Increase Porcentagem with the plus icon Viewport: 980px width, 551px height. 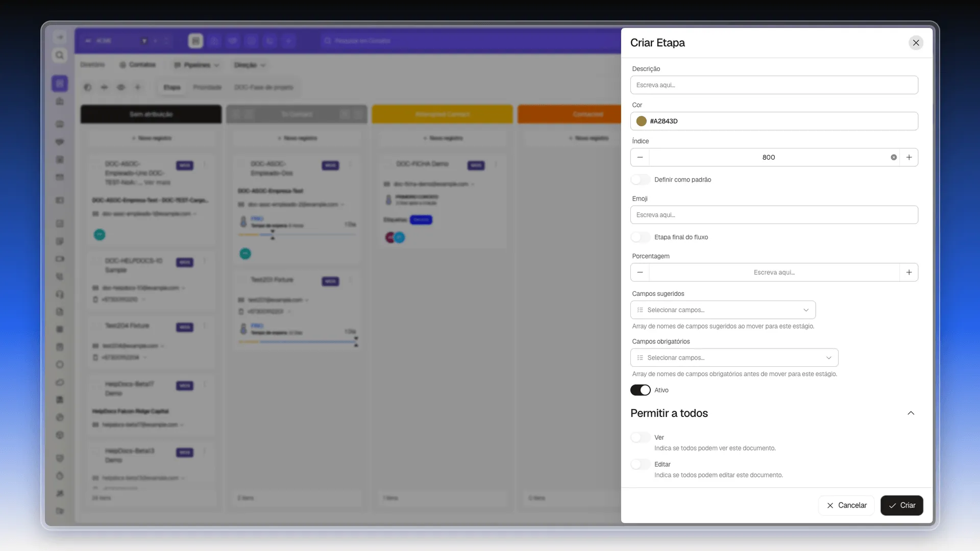909,272
